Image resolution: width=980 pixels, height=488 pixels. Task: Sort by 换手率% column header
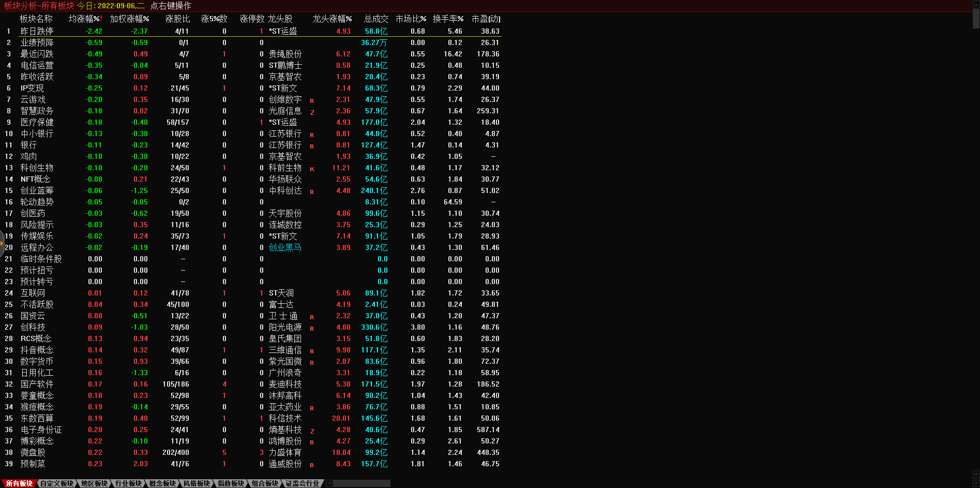pyautogui.click(x=448, y=19)
